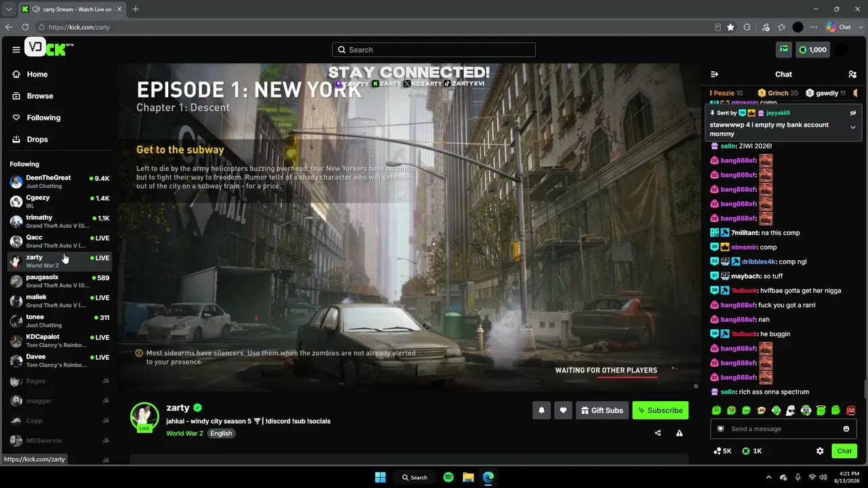
Task: Open zarty's channel avatar
Action: pyautogui.click(x=144, y=417)
